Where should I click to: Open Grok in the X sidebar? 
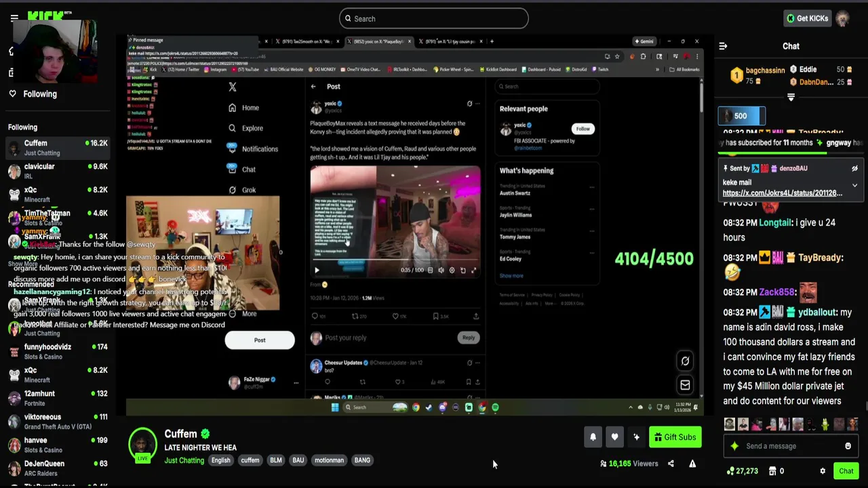coord(242,190)
